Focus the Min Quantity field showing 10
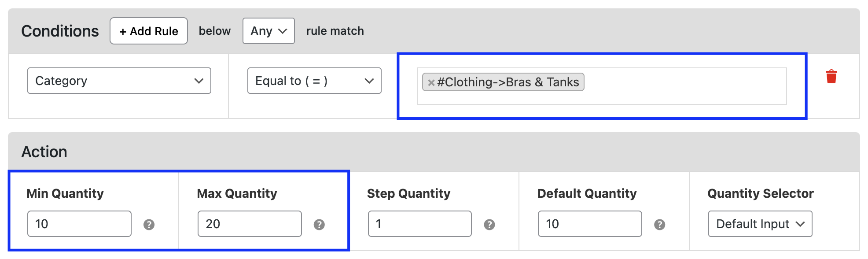This screenshot has height=259, width=868. pyautogui.click(x=79, y=224)
